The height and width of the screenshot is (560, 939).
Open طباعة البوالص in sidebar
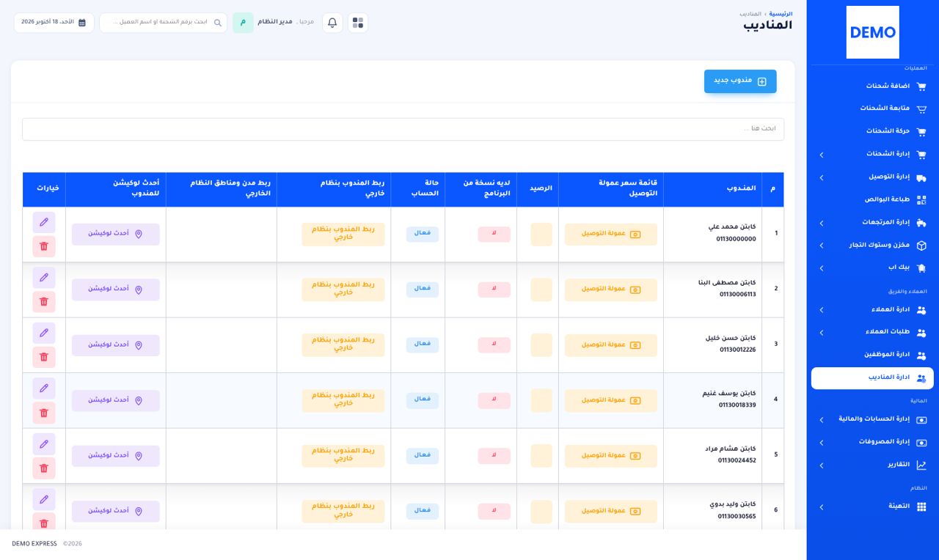click(x=872, y=199)
